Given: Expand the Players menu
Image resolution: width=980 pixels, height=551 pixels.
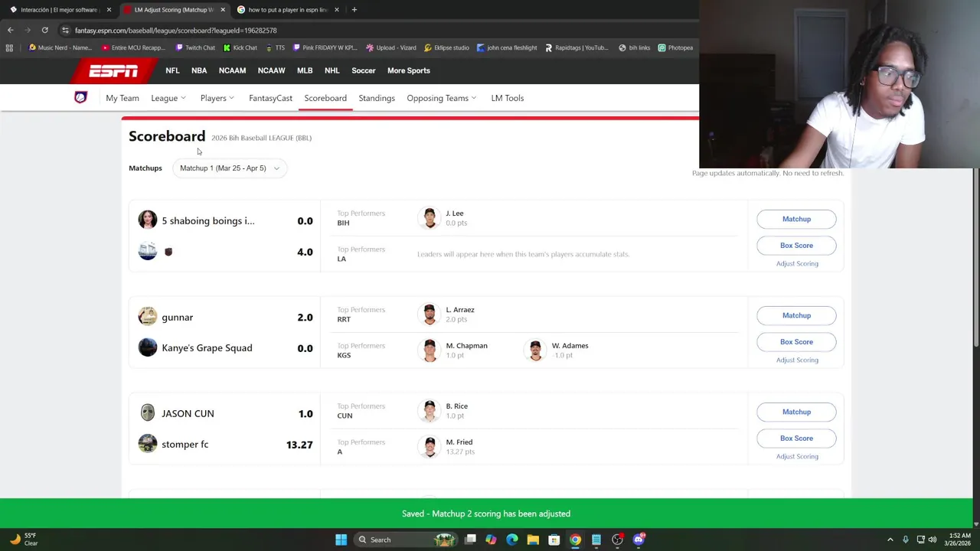Looking at the screenshot, I should 217,98.
